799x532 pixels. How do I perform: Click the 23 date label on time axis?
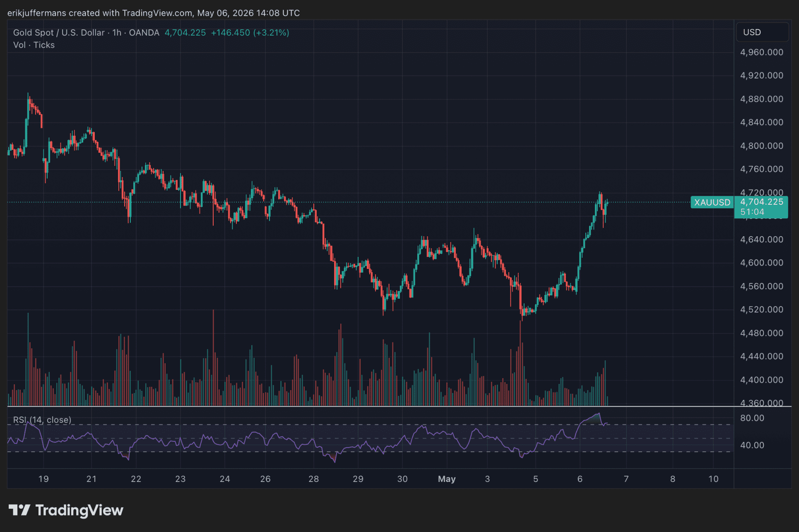[180, 479]
